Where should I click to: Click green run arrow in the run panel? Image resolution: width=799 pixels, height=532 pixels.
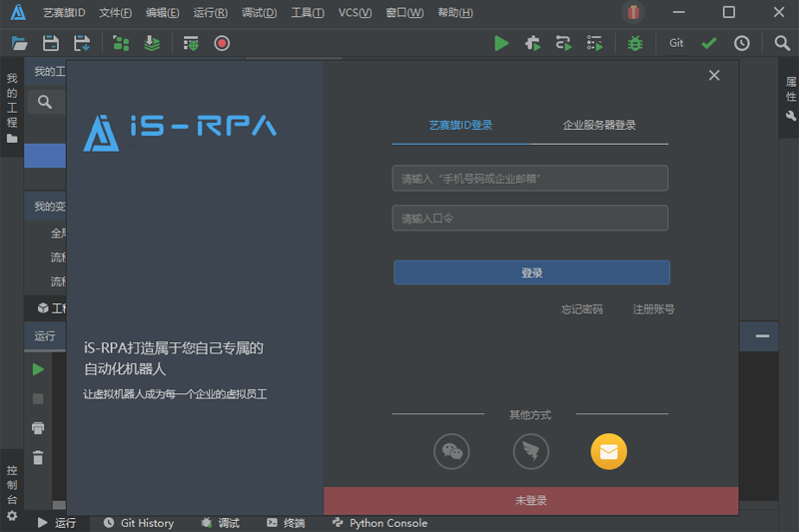pyautogui.click(x=38, y=369)
